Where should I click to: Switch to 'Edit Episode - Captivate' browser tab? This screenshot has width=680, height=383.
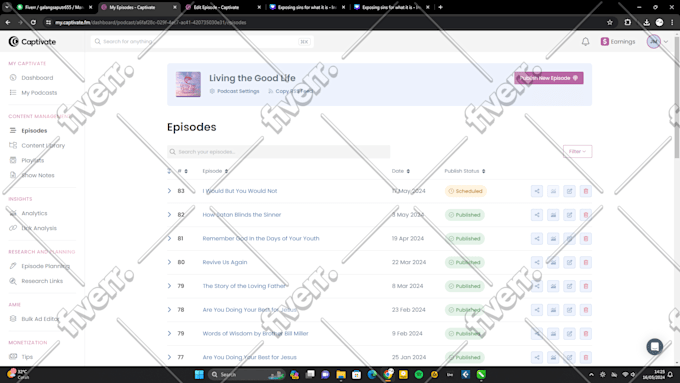[x=222, y=7]
